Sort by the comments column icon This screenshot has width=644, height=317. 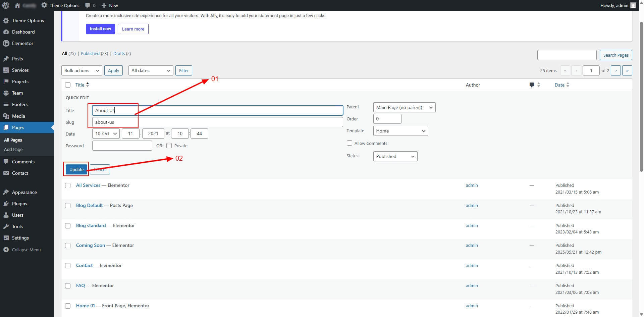coord(532,85)
